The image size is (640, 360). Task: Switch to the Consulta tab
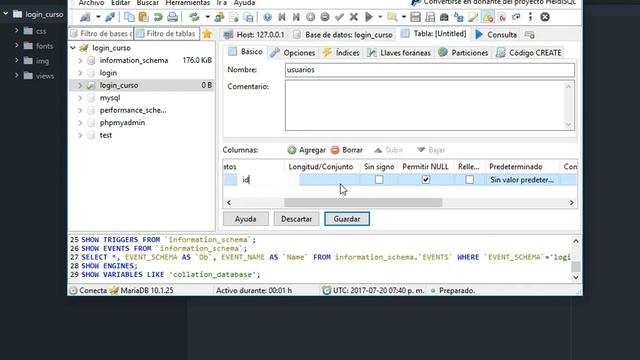click(x=496, y=35)
